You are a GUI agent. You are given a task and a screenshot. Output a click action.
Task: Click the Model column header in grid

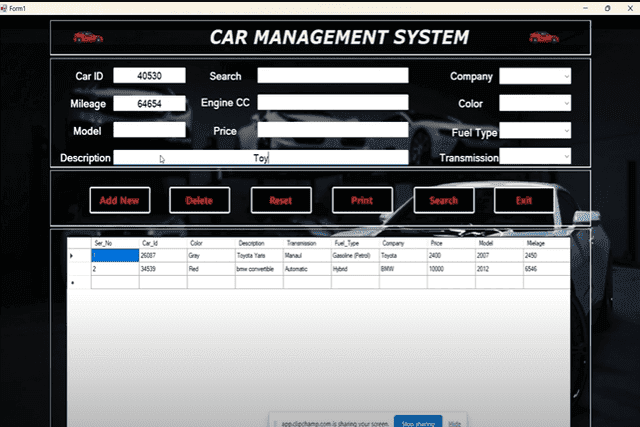(499, 243)
